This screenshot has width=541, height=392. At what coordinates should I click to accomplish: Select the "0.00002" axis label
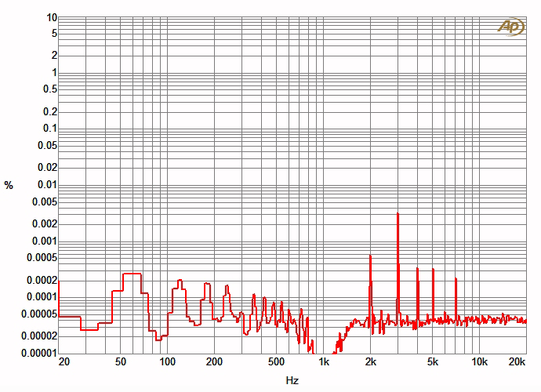pyautogui.click(x=39, y=336)
